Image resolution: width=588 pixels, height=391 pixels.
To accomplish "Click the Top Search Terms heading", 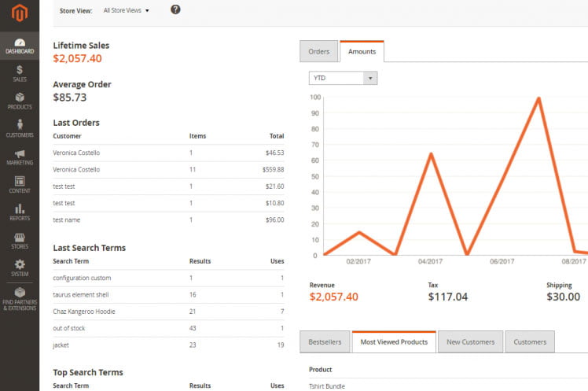I will (x=88, y=373).
